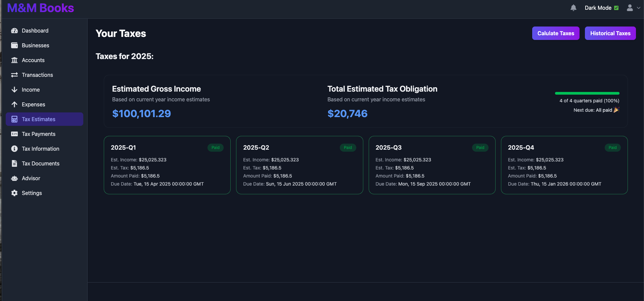Click the Dashboard gauge icon

14,31
